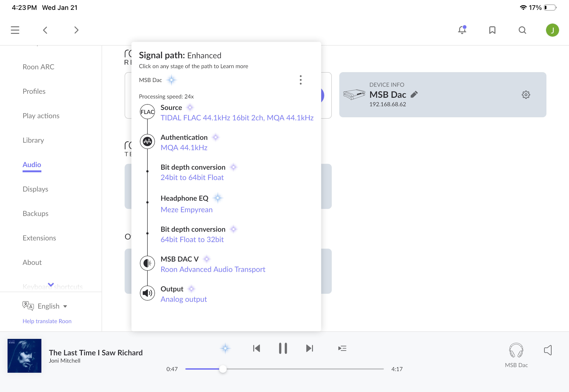This screenshot has height=392, width=569.
Task: Open the play queue icon
Action: [342, 348]
